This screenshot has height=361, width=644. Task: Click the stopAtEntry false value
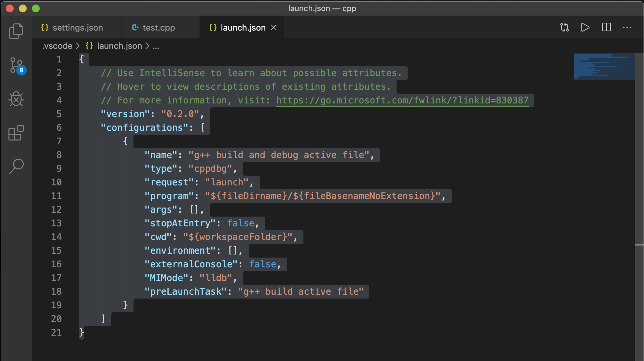tap(241, 223)
